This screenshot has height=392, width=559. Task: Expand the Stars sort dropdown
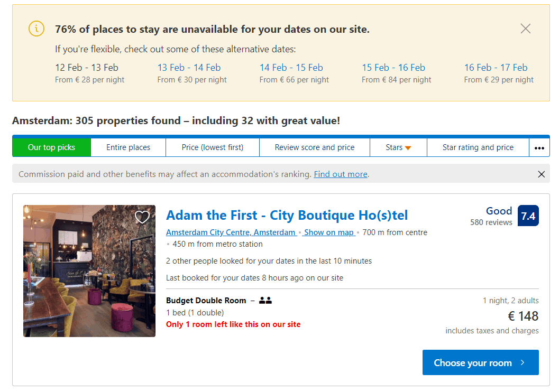398,147
